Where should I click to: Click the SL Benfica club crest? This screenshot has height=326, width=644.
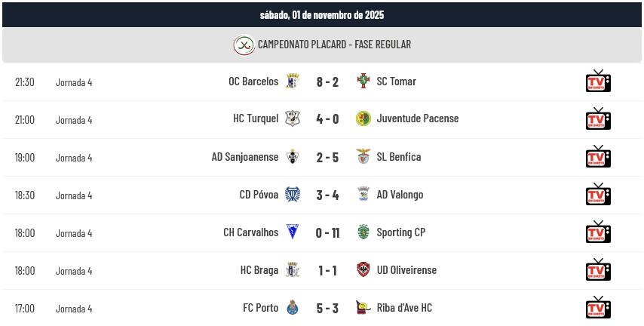(x=363, y=157)
